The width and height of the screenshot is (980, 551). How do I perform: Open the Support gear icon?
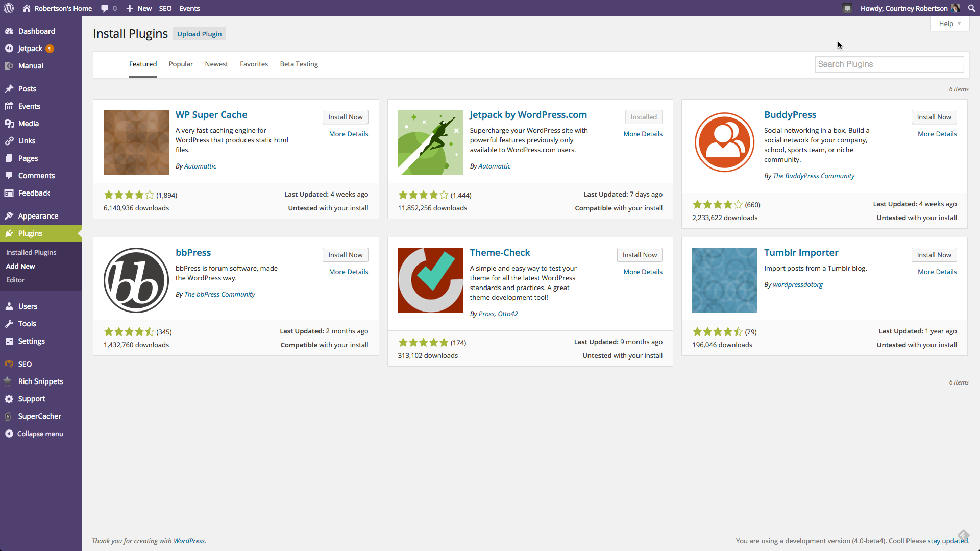point(9,399)
